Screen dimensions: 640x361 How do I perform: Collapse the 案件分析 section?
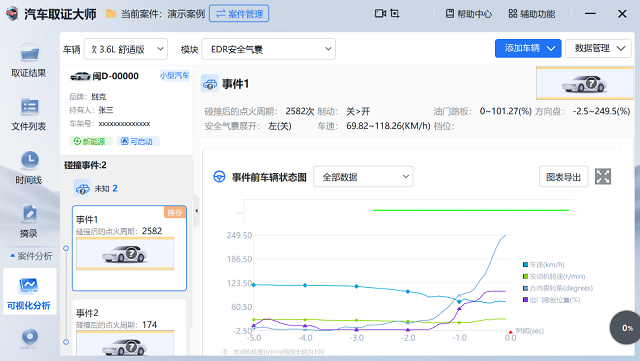pos(31,256)
